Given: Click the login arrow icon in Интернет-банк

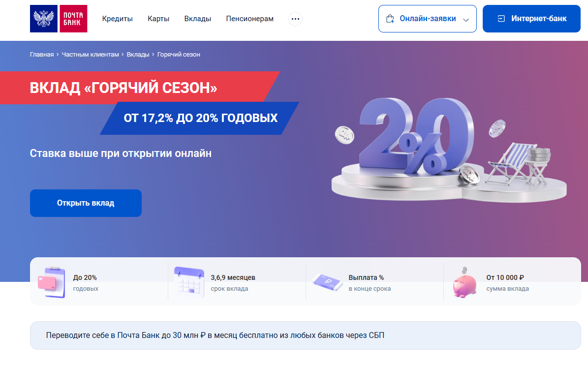Looking at the screenshot, I should 501,19.
